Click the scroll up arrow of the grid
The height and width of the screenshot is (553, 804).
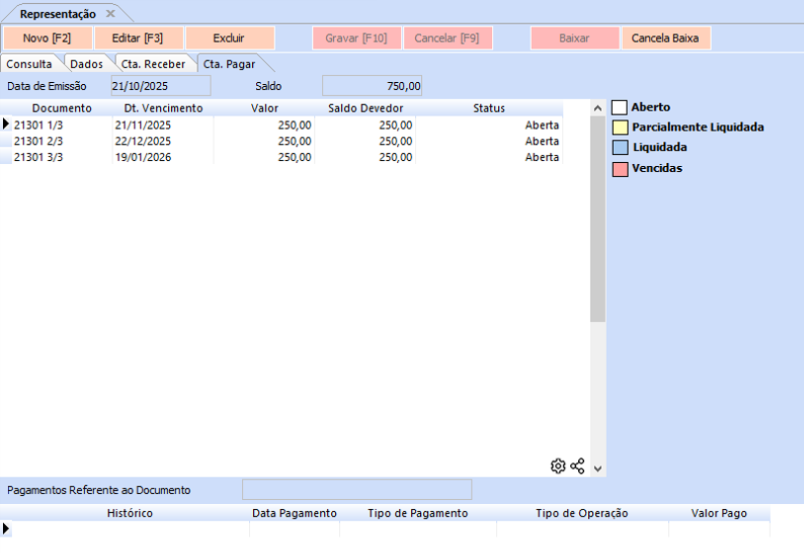click(597, 107)
